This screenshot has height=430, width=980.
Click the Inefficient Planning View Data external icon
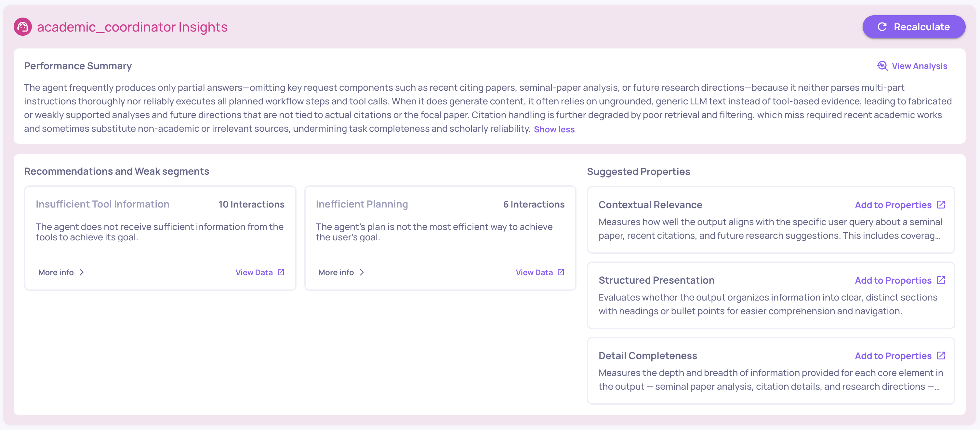pos(561,273)
